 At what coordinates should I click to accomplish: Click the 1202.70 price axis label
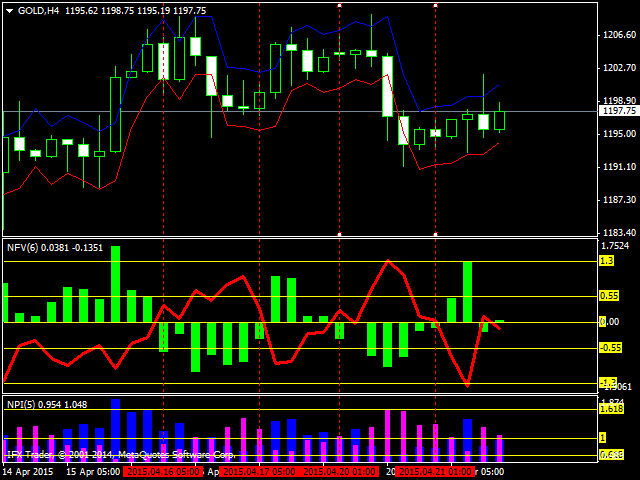pos(620,67)
